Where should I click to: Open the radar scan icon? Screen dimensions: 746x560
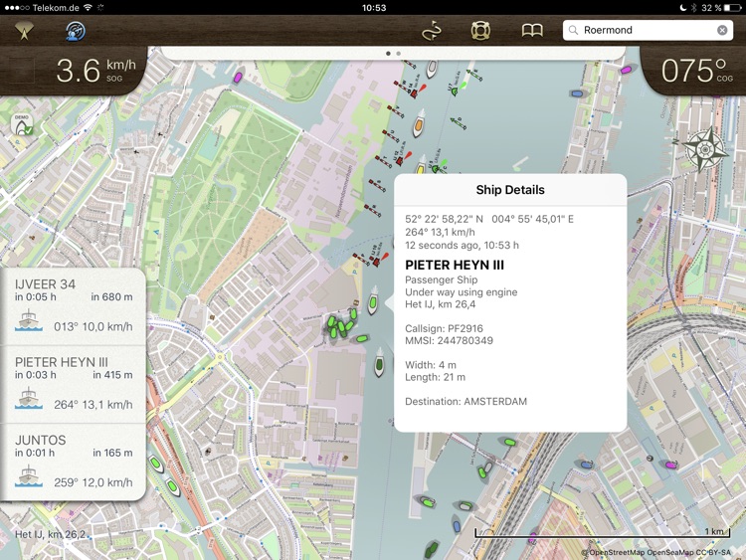click(76, 31)
